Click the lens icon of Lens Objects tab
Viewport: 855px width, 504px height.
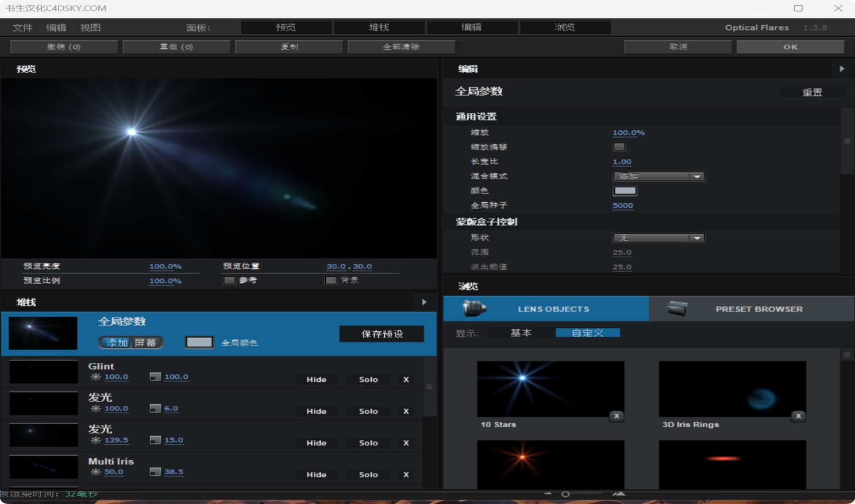475,309
